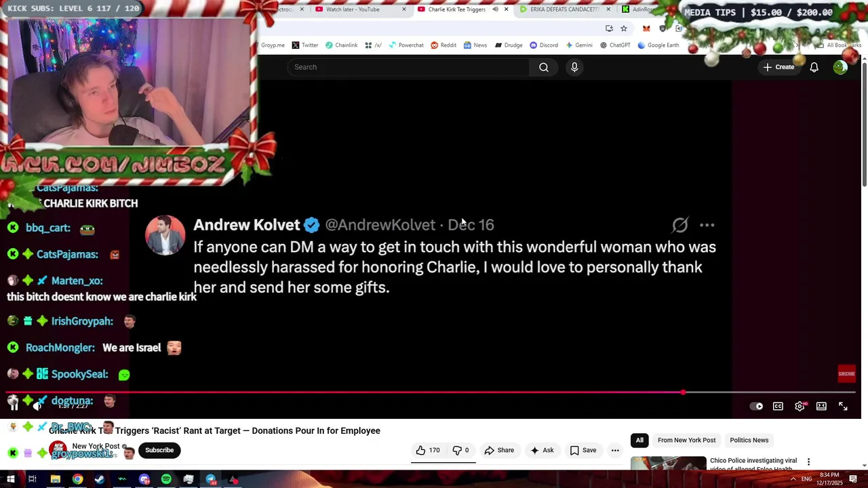
Task: Like the video thumbs up
Action: 428,450
